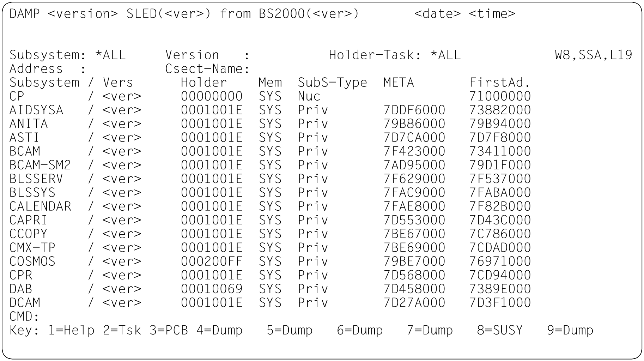Click the 9=Dump key label
The image size is (644, 361).
pyautogui.click(x=570, y=330)
